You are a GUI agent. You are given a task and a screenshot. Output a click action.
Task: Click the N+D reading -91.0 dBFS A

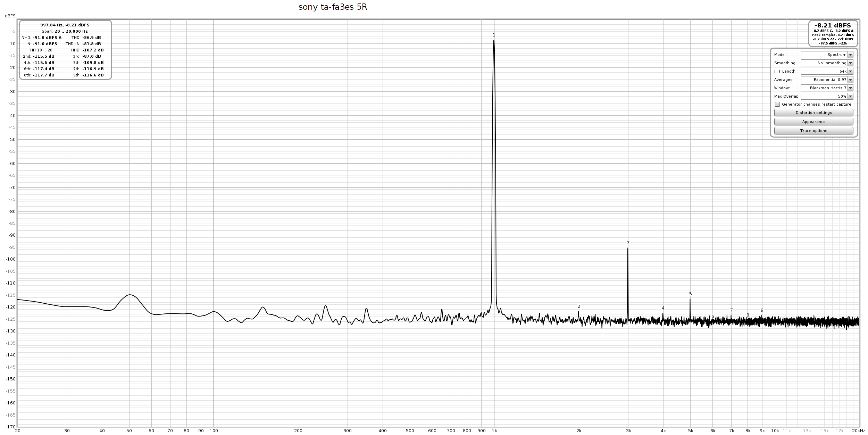point(47,38)
